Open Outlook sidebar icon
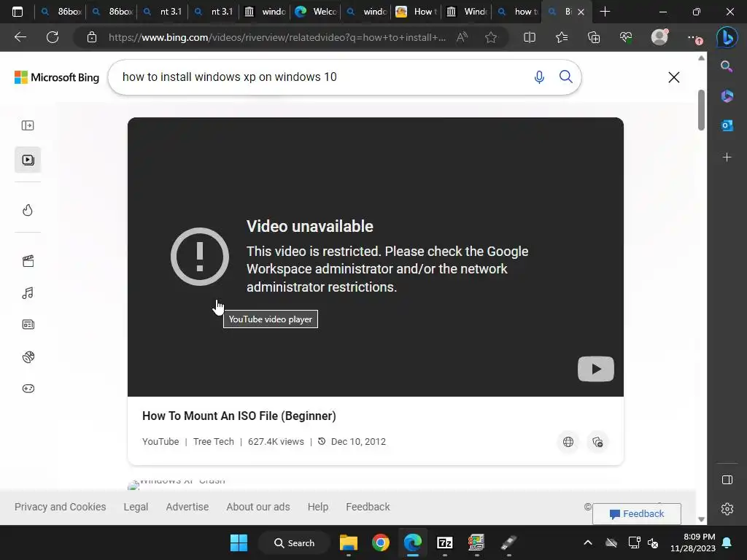Viewport: 747px width, 560px height. click(x=727, y=125)
